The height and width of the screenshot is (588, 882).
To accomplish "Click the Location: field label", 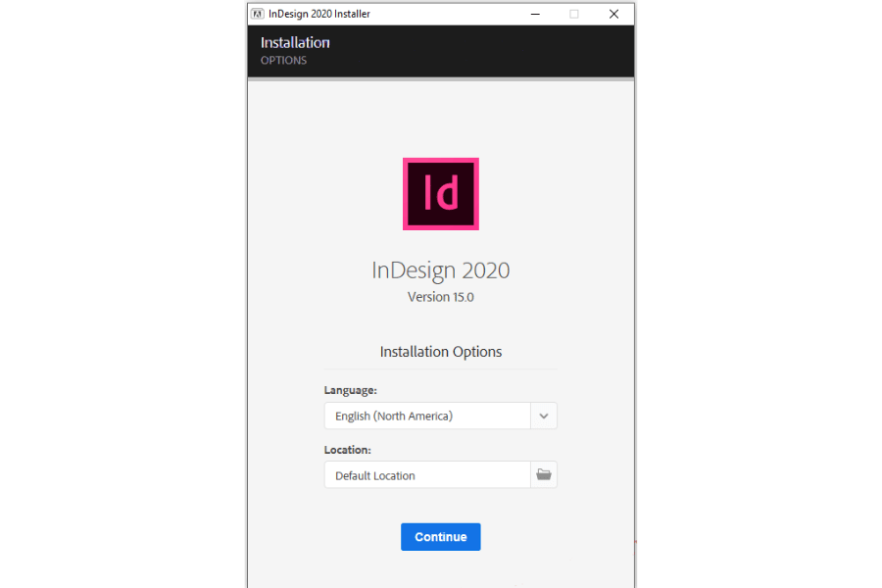I will 347,450.
